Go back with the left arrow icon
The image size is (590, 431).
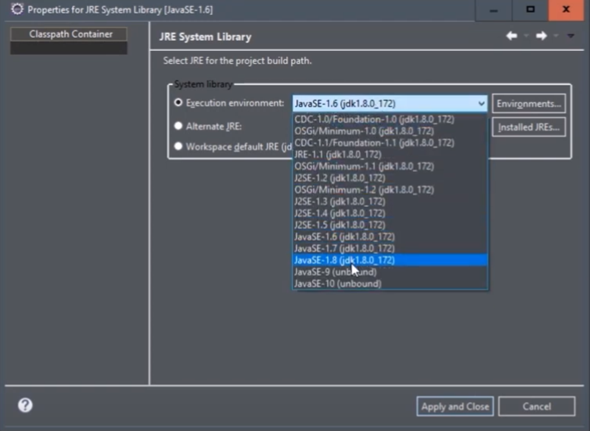(511, 36)
